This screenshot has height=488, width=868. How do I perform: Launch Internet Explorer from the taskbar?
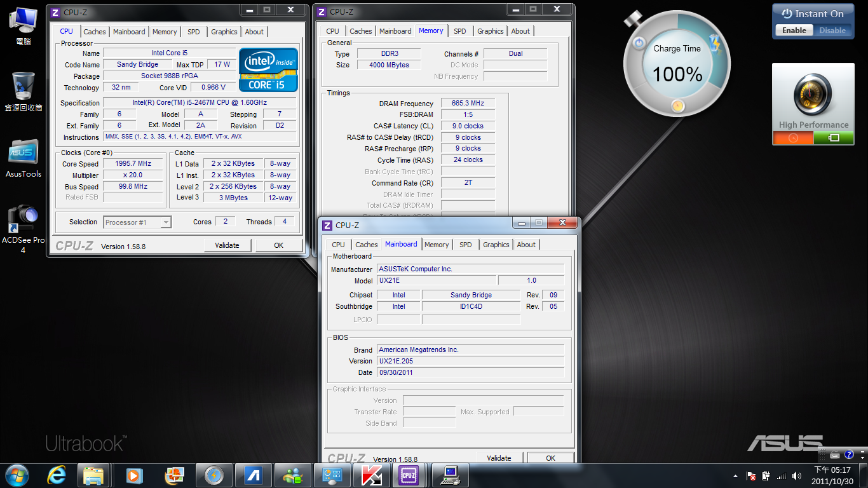[x=57, y=475]
